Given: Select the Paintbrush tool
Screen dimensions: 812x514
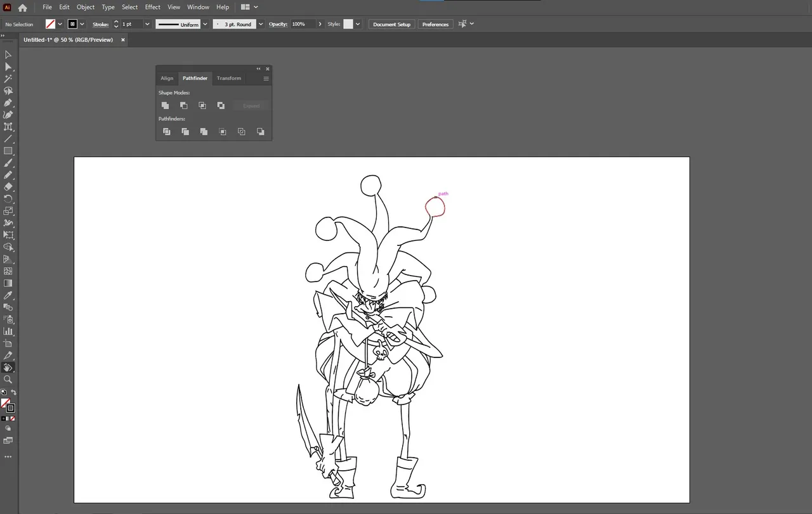Looking at the screenshot, I should click(x=8, y=163).
